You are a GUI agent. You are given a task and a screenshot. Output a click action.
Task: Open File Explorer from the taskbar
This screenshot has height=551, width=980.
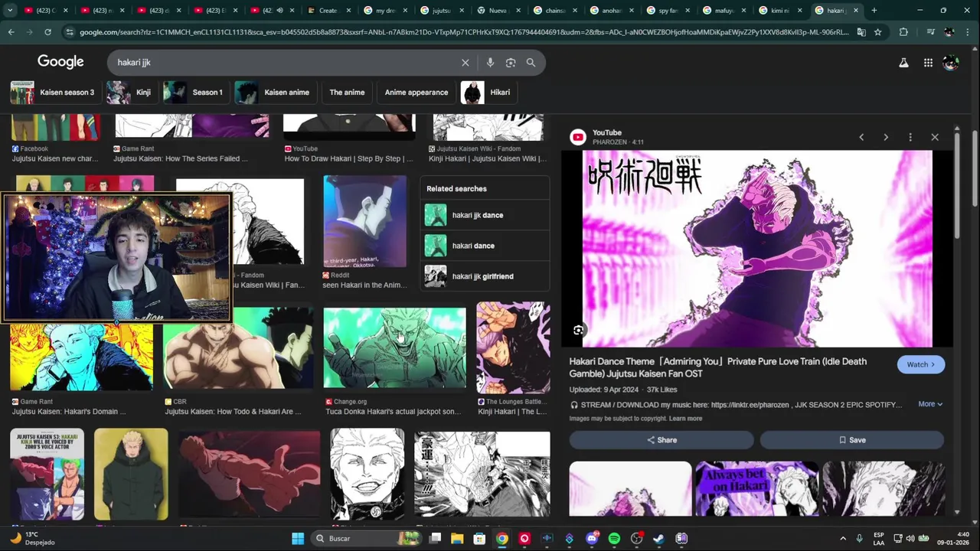(x=457, y=539)
